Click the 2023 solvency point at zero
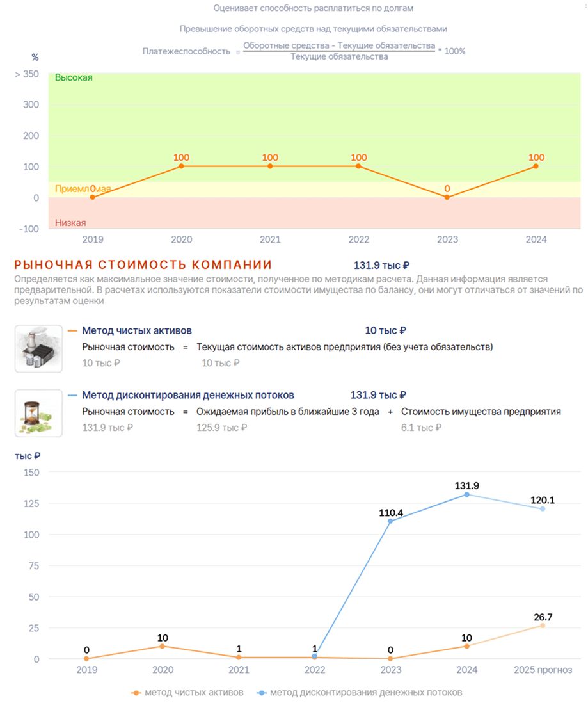588x703 pixels. (447, 197)
